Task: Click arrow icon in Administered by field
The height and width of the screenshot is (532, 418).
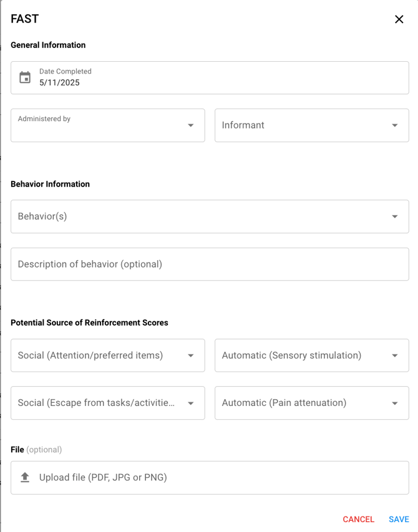Action: point(191,125)
